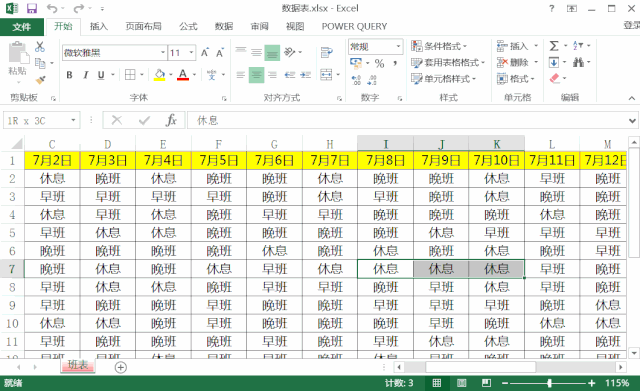Viewport: 640px width, 391px height.
Task: Increase decimal places
Action: tap(356, 80)
